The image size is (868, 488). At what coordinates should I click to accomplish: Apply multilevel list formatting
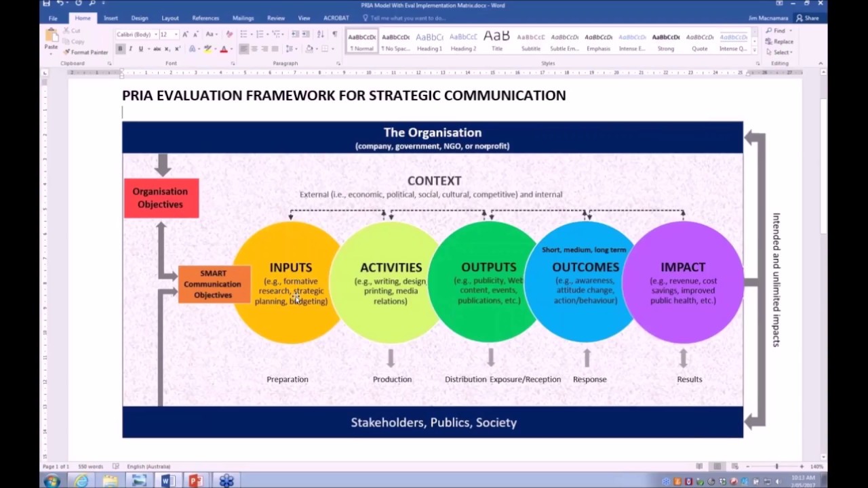click(277, 34)
